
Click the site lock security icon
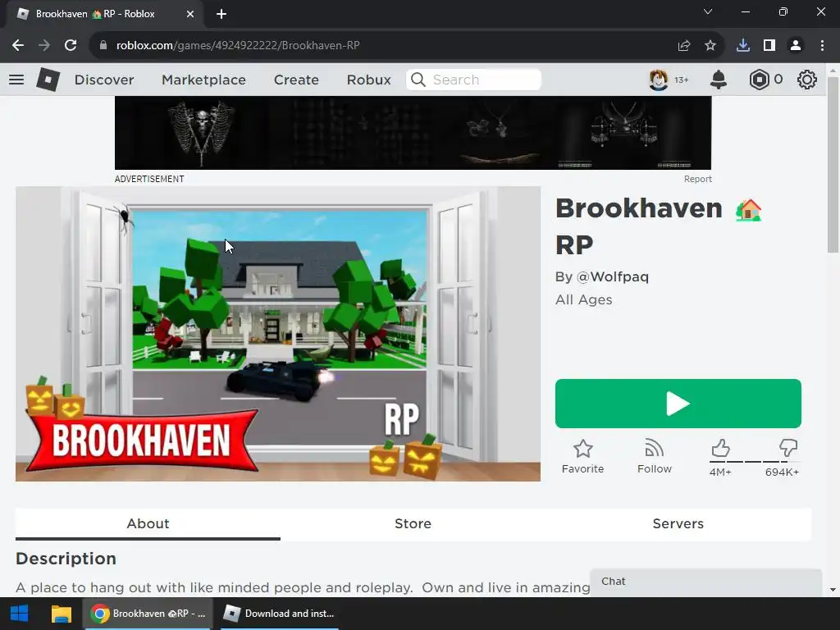tap(103, 46)
